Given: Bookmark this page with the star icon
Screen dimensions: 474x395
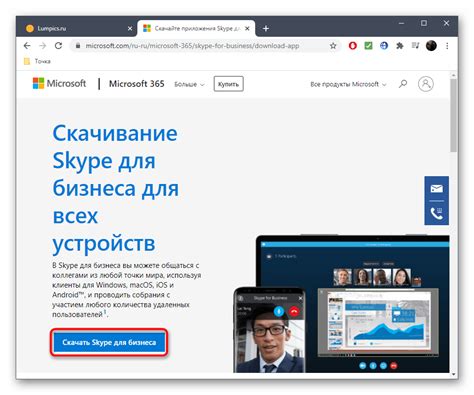Looking at the screenshot, I should coord(333,46).
